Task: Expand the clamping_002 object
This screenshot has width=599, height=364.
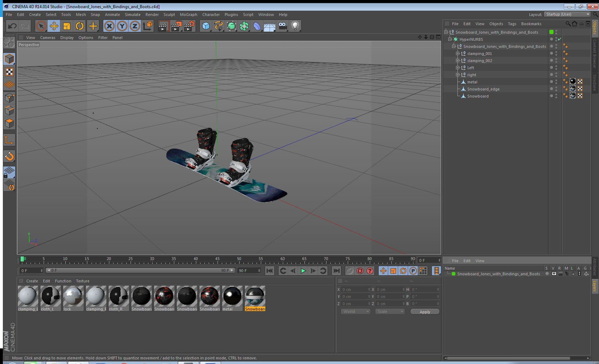Action: tap(458, 61)
